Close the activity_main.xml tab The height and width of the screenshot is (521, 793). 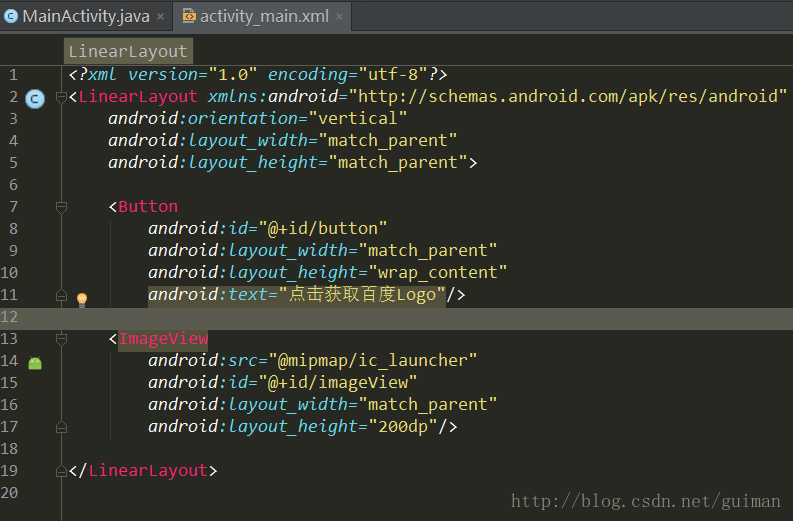[339, 17]
